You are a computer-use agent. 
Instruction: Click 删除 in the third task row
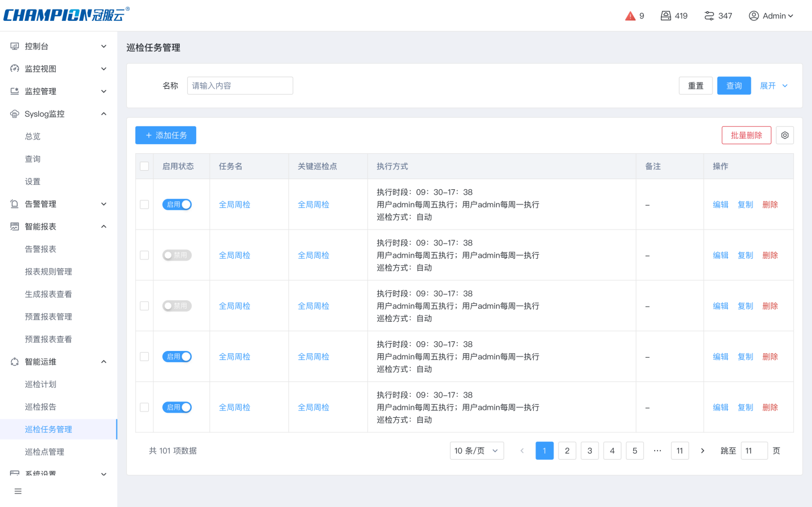coord(770,306)
